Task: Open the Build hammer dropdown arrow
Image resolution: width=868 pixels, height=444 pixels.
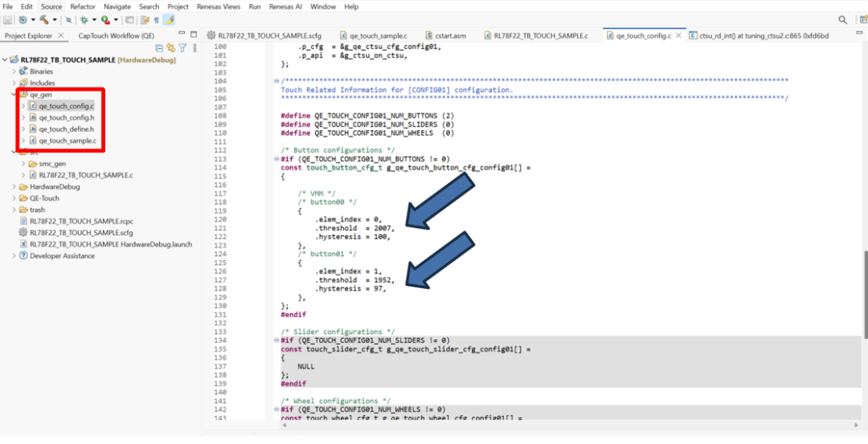Action: click(53, 19)
